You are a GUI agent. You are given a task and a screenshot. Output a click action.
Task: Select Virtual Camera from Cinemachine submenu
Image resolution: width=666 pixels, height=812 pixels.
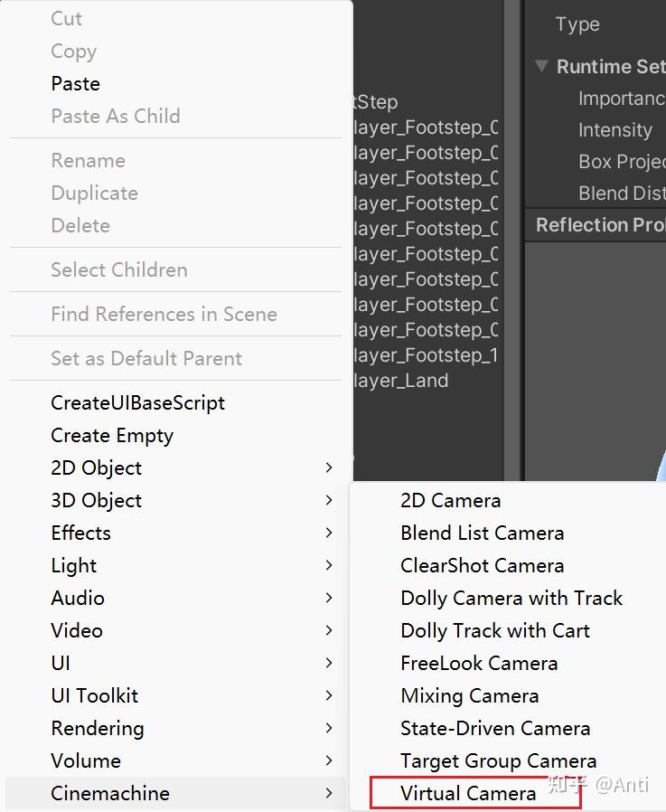coord(471,793)
